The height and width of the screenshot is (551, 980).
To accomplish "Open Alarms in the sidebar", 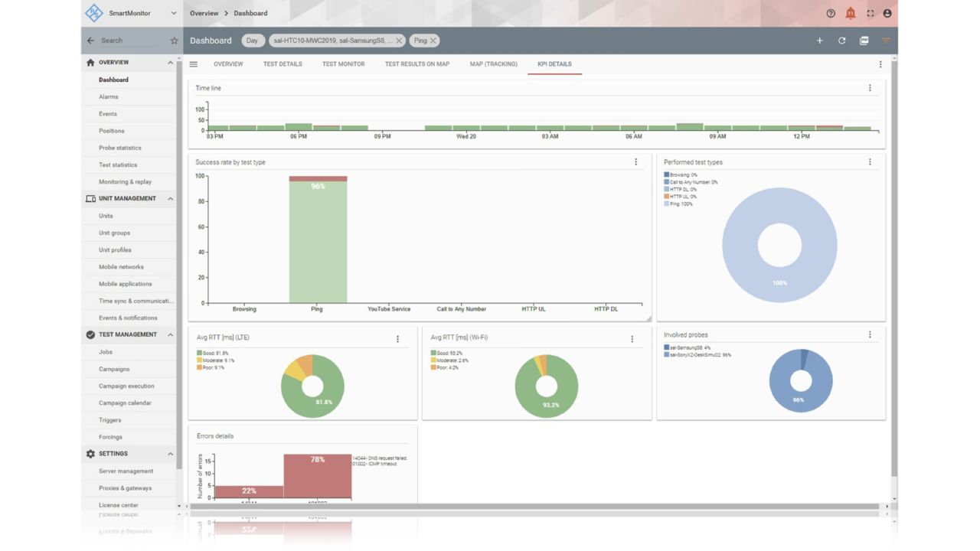I will 109,97.
